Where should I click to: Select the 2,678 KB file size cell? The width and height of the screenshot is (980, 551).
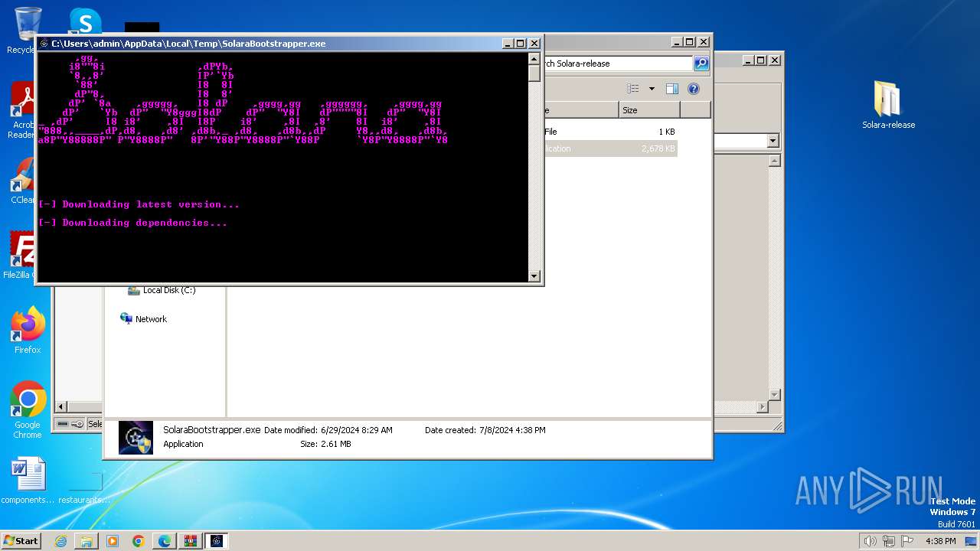[x=658, y=148]
